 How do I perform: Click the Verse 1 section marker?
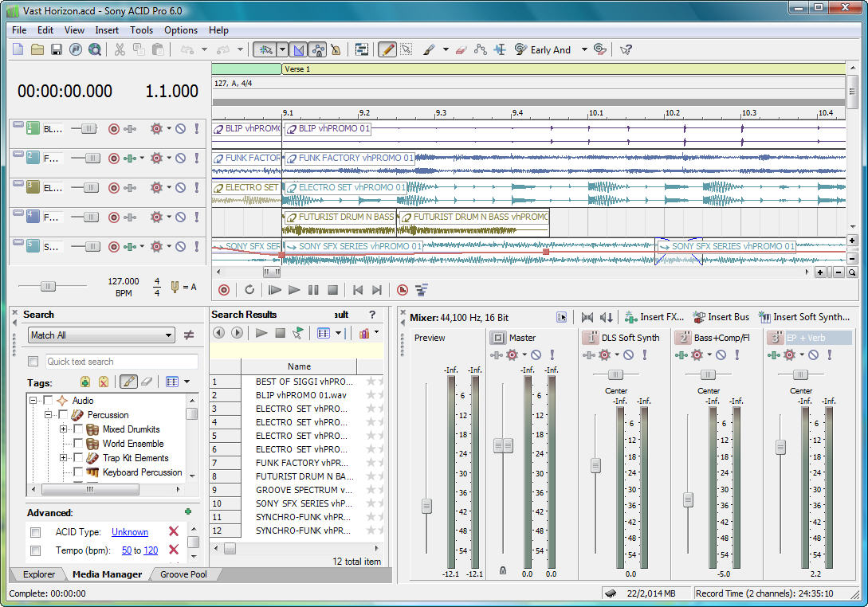click(564, 69)
